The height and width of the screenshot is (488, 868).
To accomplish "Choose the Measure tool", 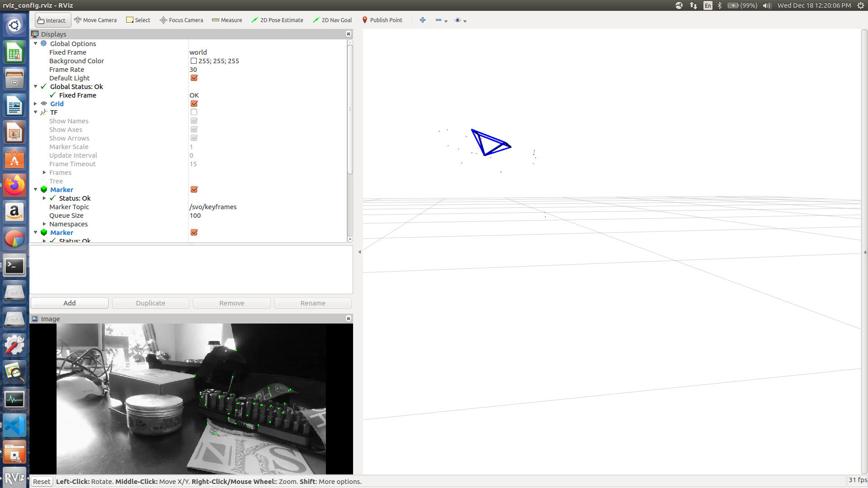I will pos(227,20).
